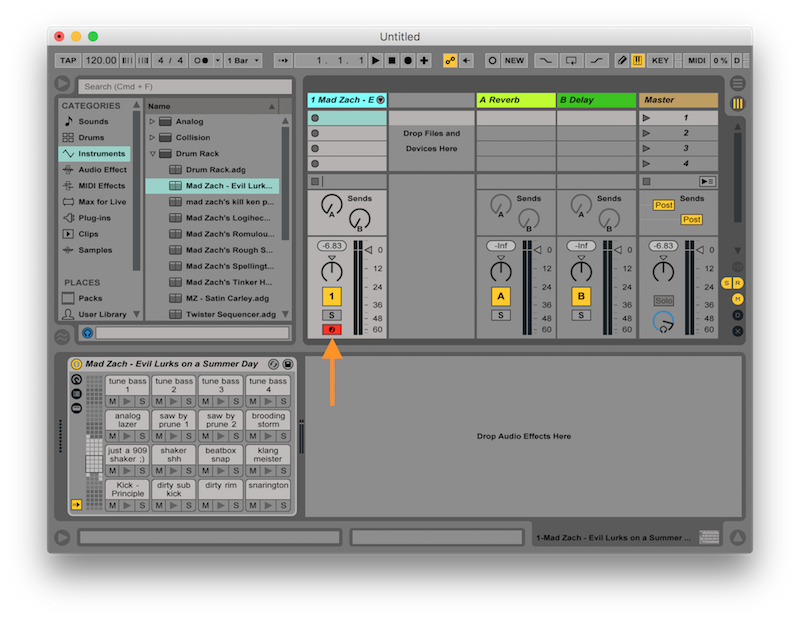The image size is (800, 621).
Task: Click the NEW button
Action: pyautogui.click(x=514, y=61)
